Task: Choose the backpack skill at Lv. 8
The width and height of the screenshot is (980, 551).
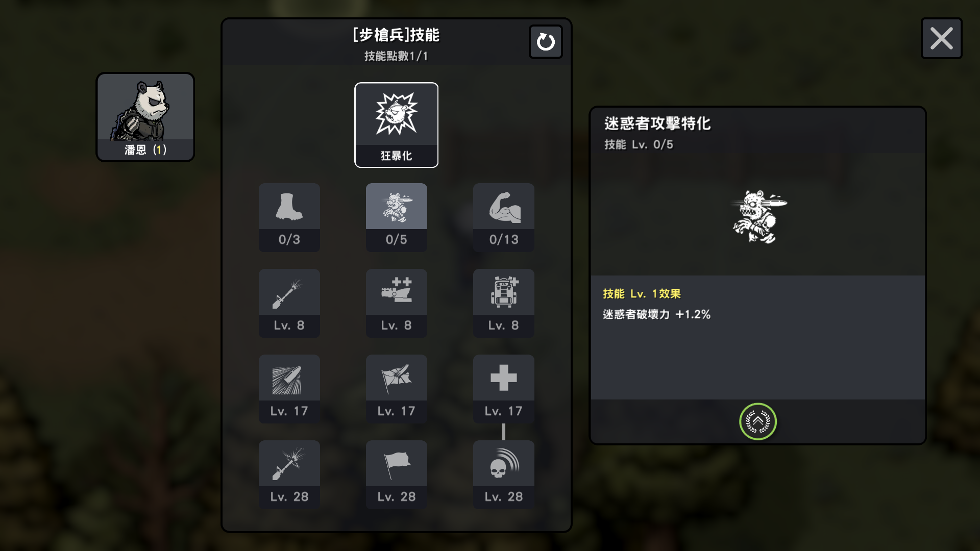Action: click(x=504, y=303)
